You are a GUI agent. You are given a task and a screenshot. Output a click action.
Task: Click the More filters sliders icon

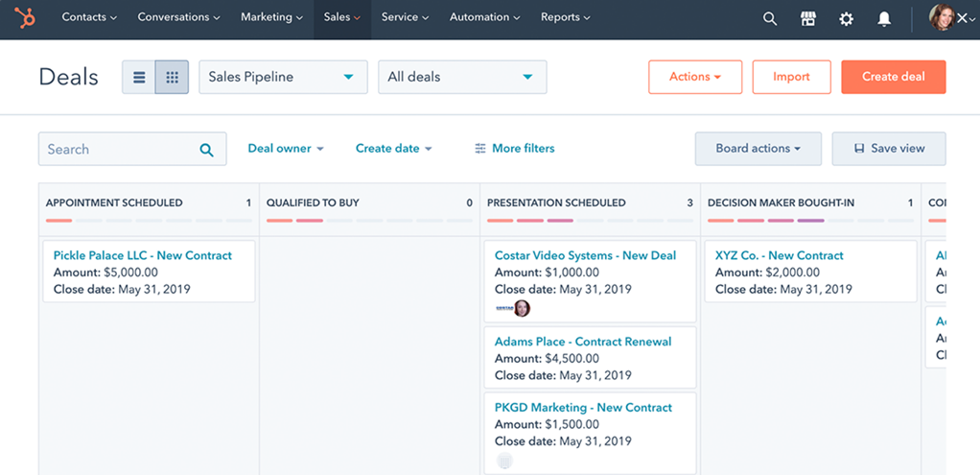coord(480,149)
